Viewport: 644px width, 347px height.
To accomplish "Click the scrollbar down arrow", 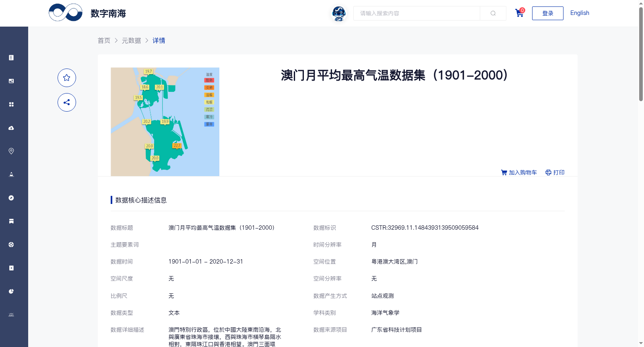I will 641,343.
